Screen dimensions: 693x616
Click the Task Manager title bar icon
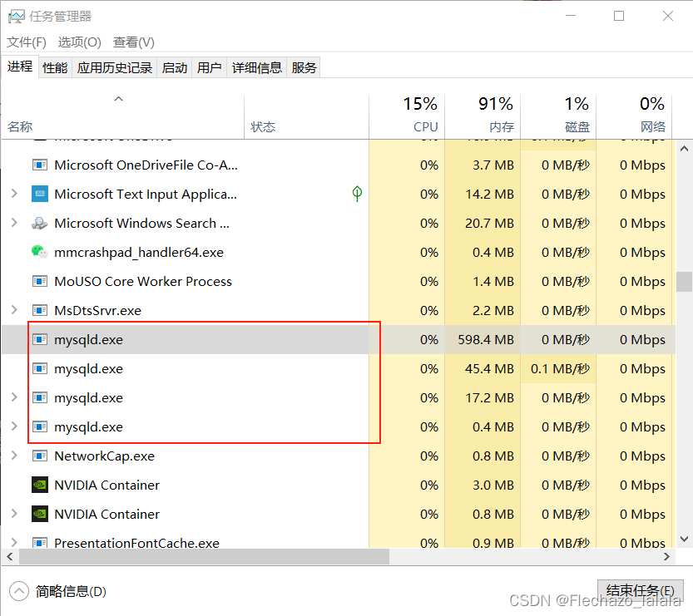point(17,17)
